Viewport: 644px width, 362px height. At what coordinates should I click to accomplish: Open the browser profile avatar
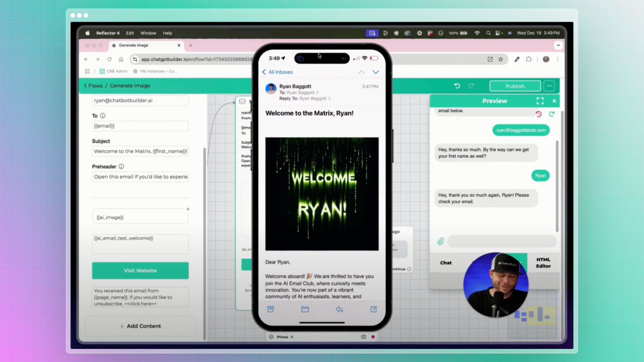coord(546,59)
